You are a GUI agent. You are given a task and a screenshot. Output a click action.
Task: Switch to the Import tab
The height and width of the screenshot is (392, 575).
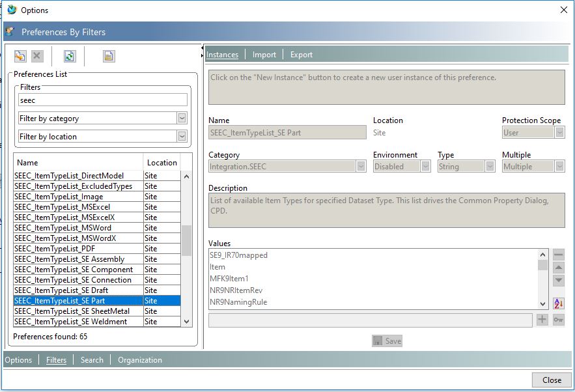264,55
